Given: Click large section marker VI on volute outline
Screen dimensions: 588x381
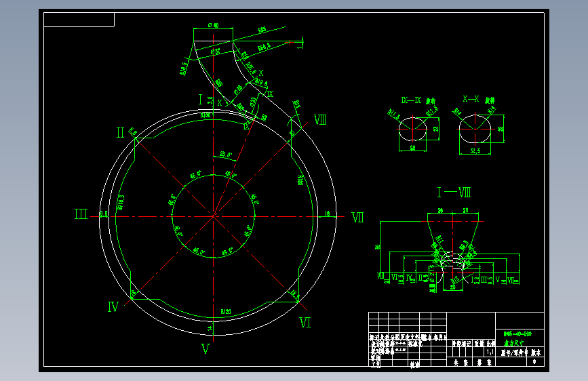Looking at the screenshot, I should [x=305, y=323].
